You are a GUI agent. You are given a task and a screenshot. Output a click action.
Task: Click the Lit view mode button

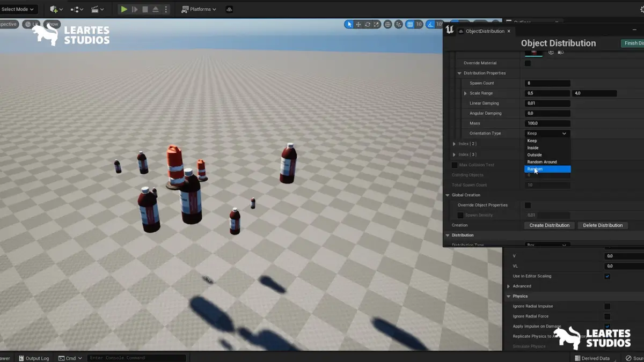31,24
